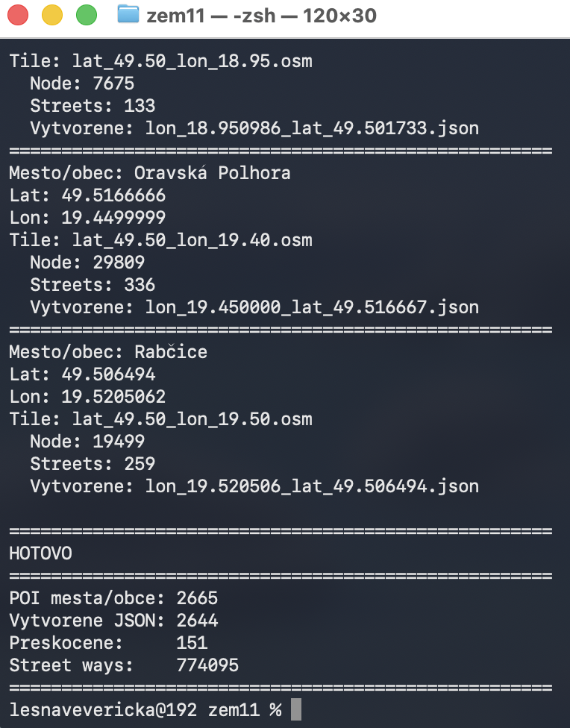The height and width of the screenshot is (728, 570).
Task: Click filename lon_19.450000_lat_49.516667.json
Action: click(x=312, y=307)
